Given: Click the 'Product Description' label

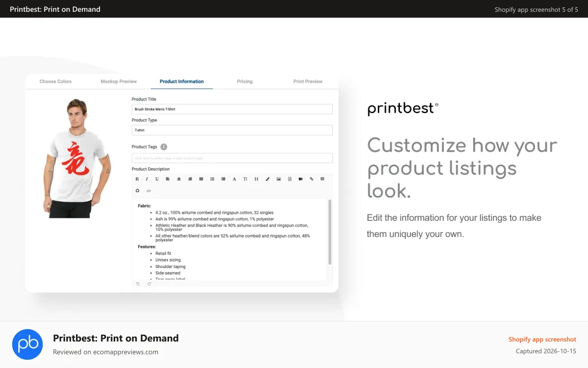Looking at the screenshot, I should click(x=151, y=169).
